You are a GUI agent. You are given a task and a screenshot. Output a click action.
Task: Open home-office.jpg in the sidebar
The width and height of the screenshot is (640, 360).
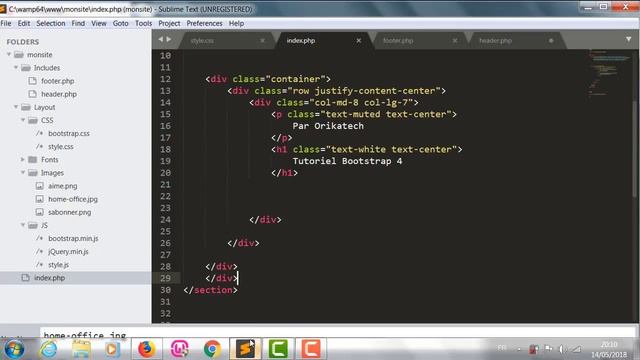[x=73, y=199]
